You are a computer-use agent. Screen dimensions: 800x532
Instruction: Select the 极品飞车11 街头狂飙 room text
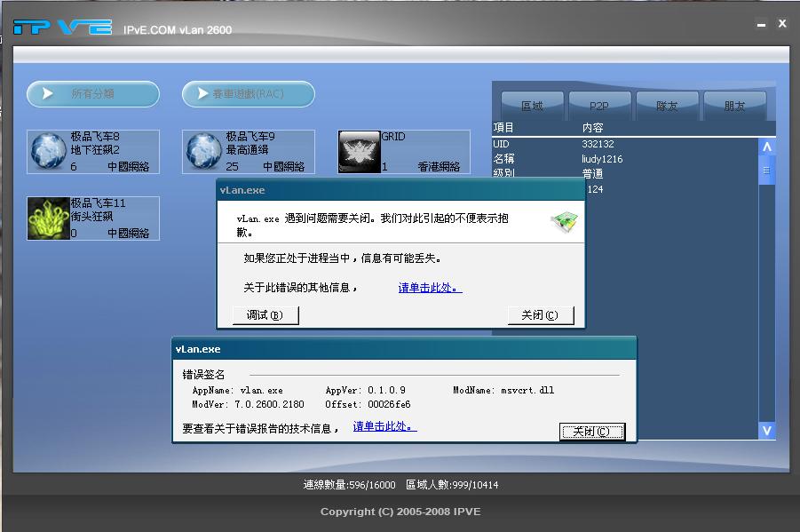pos(110,218)
